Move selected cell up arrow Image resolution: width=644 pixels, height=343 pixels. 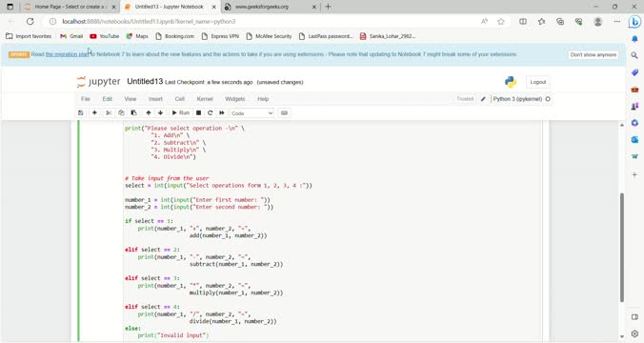[149, 113]
